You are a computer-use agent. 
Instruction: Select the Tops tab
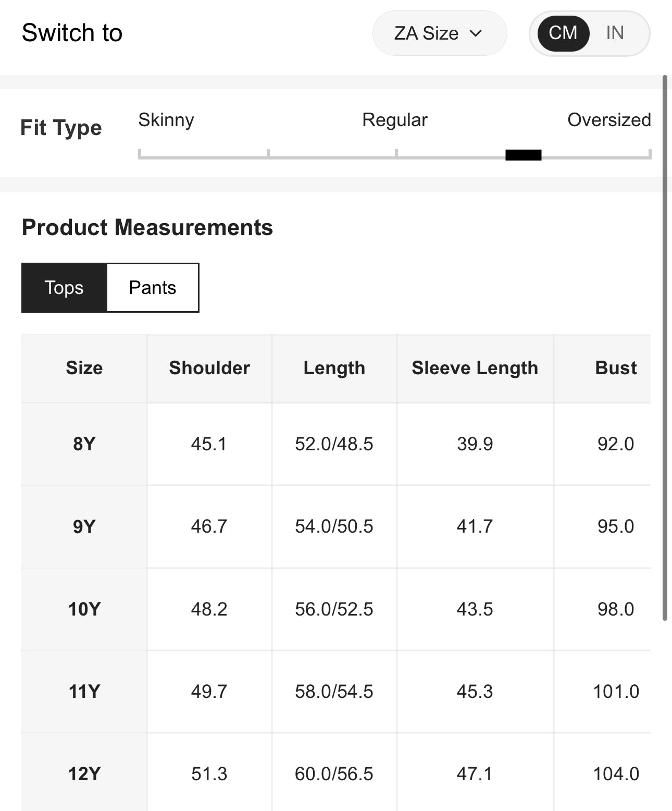(64, 288)
